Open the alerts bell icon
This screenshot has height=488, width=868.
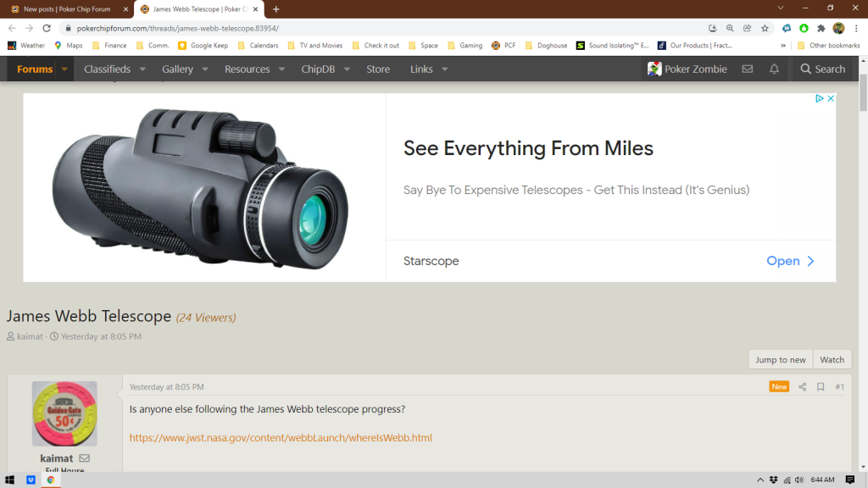(x=774, y=69)
